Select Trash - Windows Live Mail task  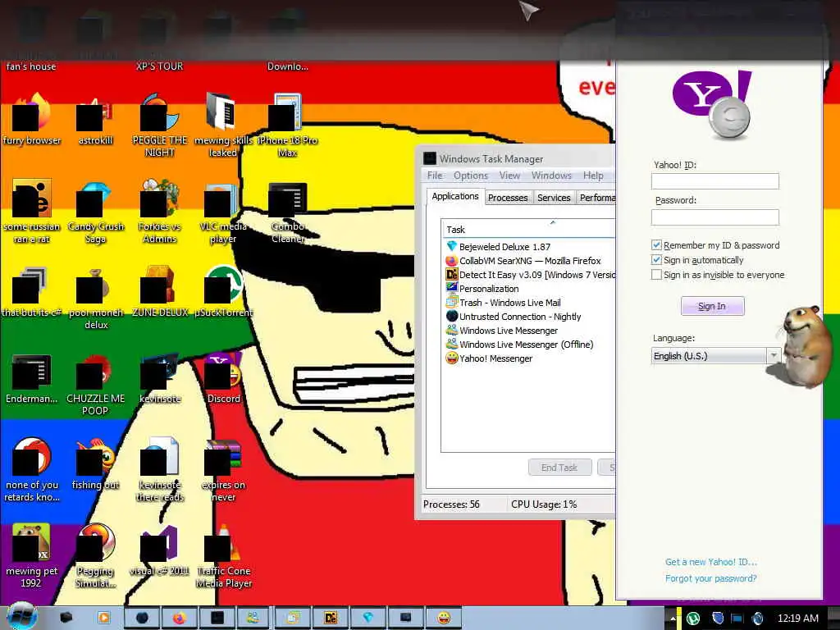pyautogui.click(x=530, y=302)
